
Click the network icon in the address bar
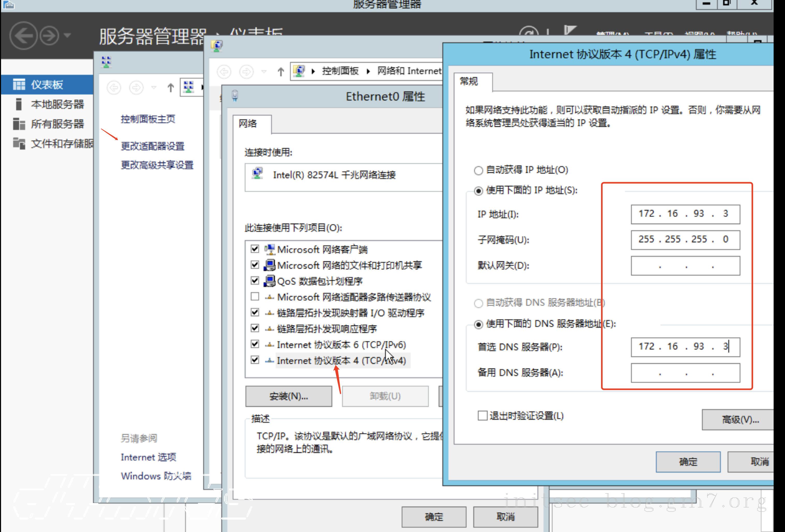(299, 71)
